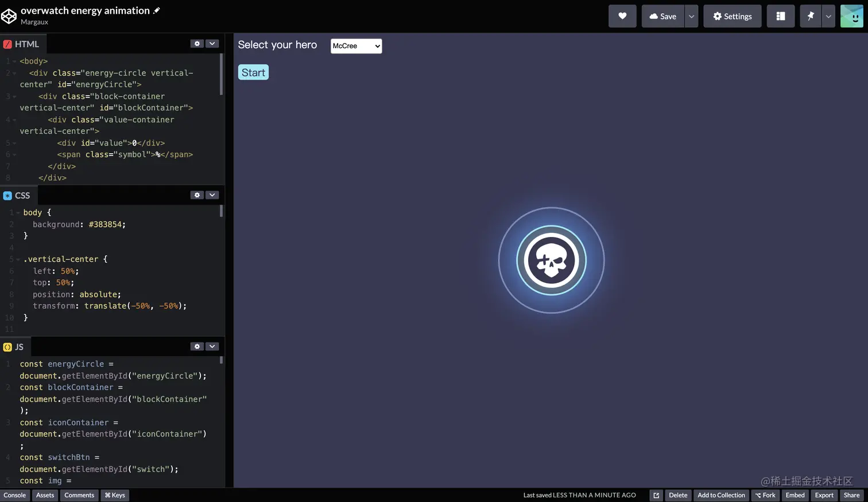Click the JS editor scrollbar
Screen dimensions: 868x502
(x=222, y=360)
